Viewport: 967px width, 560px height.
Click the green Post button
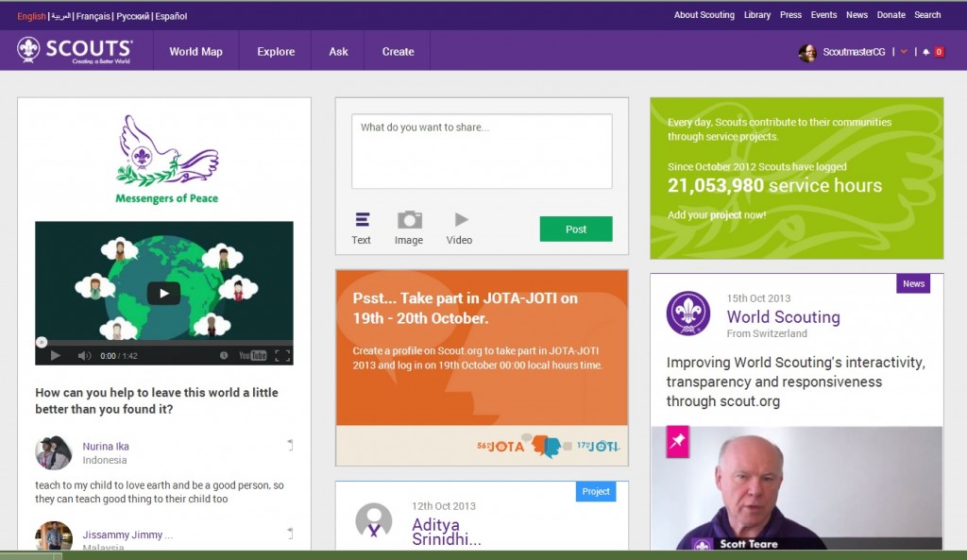pos(576,229)
